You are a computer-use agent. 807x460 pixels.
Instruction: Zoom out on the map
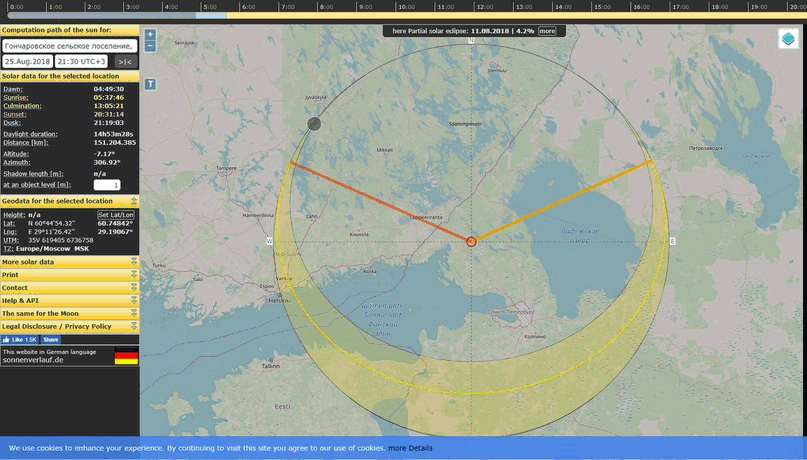(150, 46)
